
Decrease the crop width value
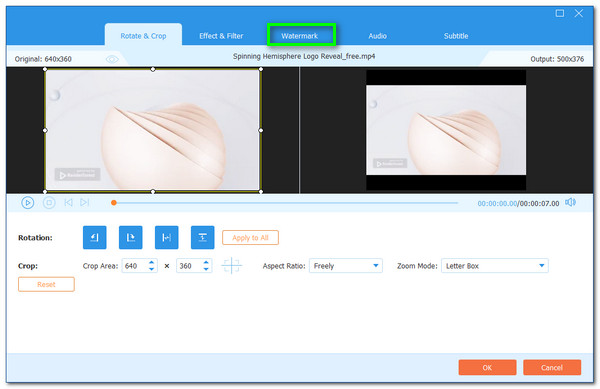152,269
